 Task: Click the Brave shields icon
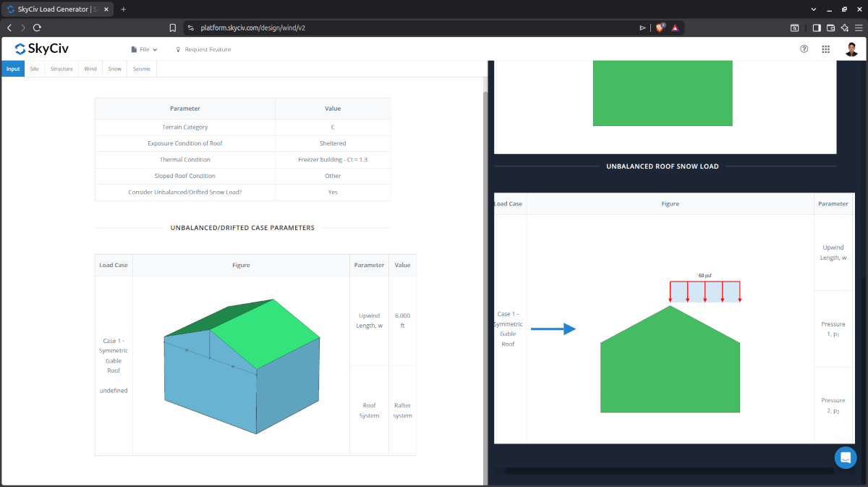(660, 27)
